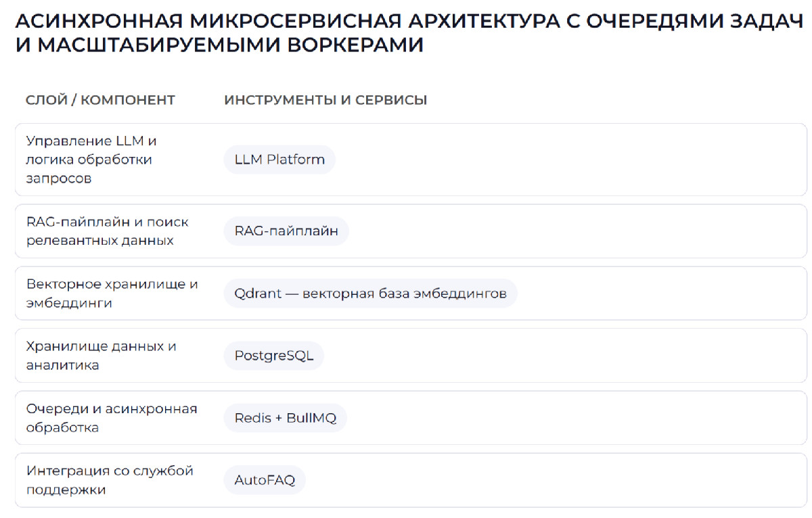Click the LLM Platform tag
The height and width of the screenshot is (518, 812).
click(x=279, y=160)
